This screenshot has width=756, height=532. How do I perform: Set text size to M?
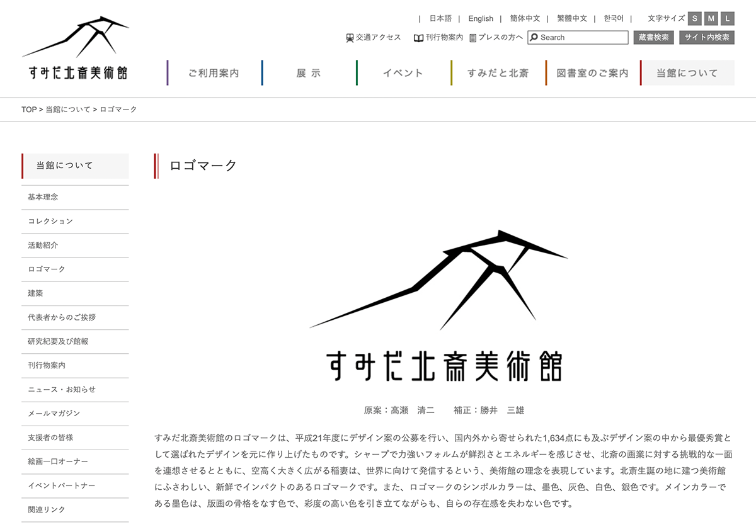point(711,18)
